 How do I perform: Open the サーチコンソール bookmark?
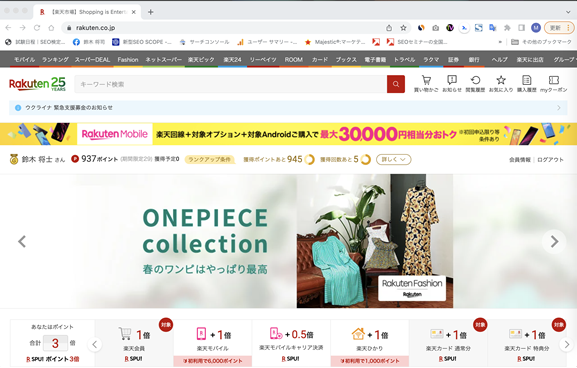(204, 42)
